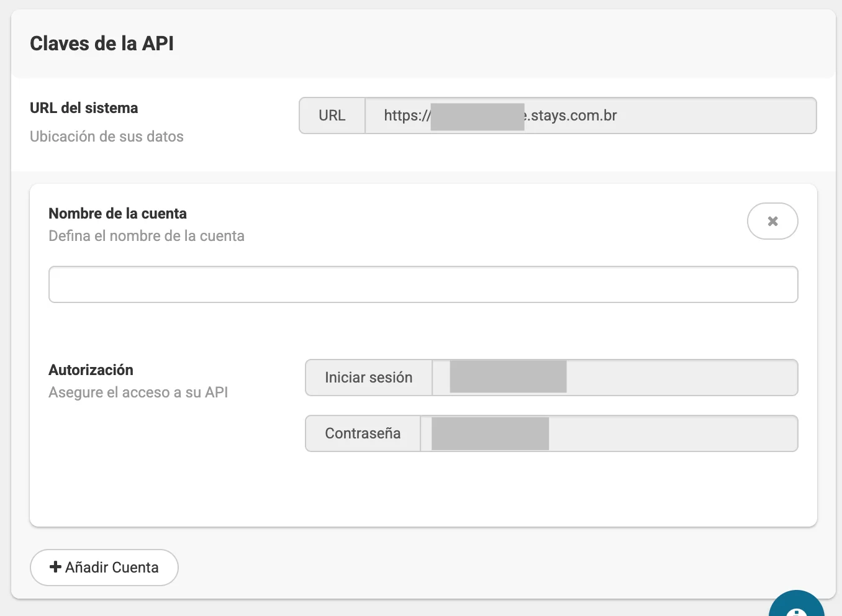This screenshot has height=616, width=842.
Task: Click the Iniciar sesión login value field
Action: click(615, 378)
